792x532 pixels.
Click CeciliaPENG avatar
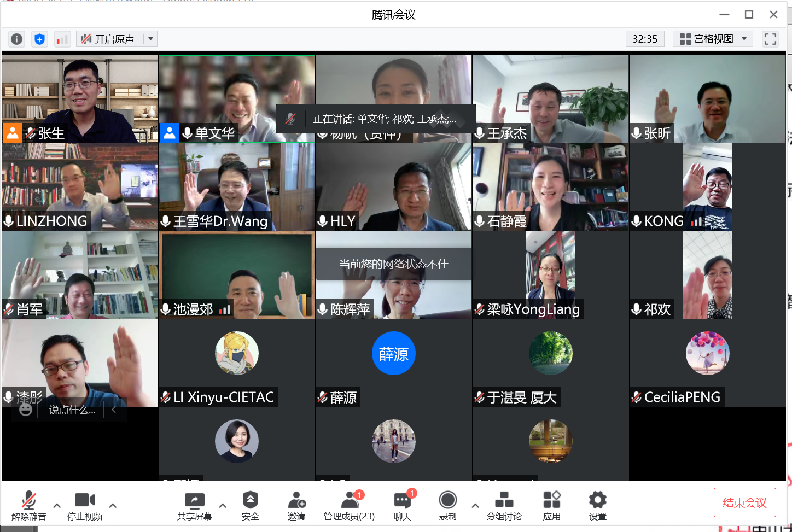708,353
